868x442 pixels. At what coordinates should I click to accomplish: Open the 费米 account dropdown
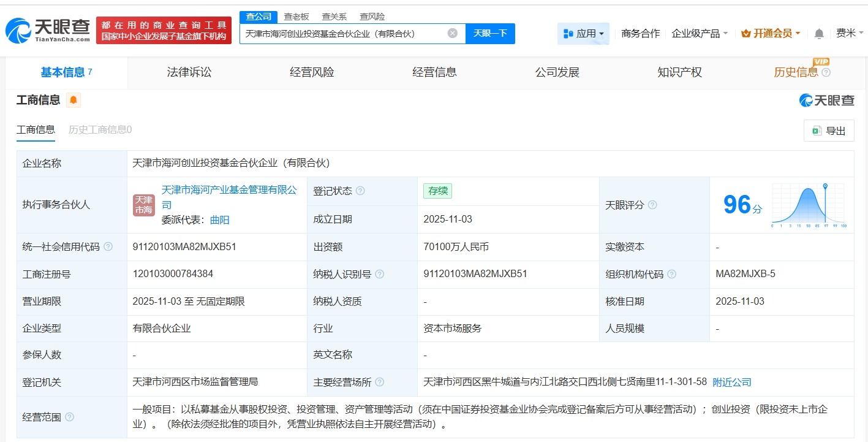[x=849, y=33]
